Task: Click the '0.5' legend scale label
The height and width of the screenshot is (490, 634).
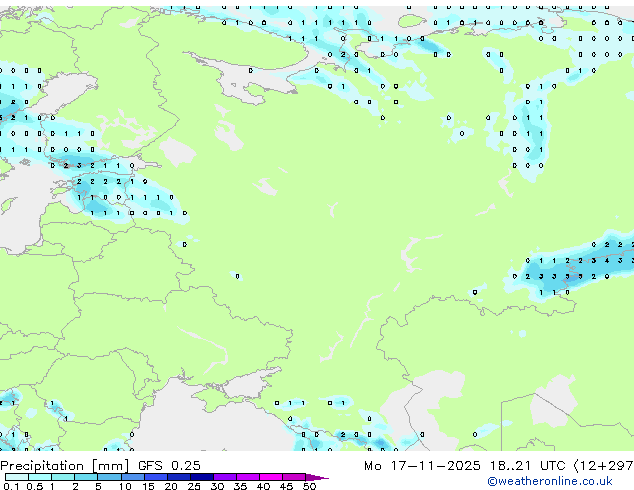Action: click(x=34, y=486)
